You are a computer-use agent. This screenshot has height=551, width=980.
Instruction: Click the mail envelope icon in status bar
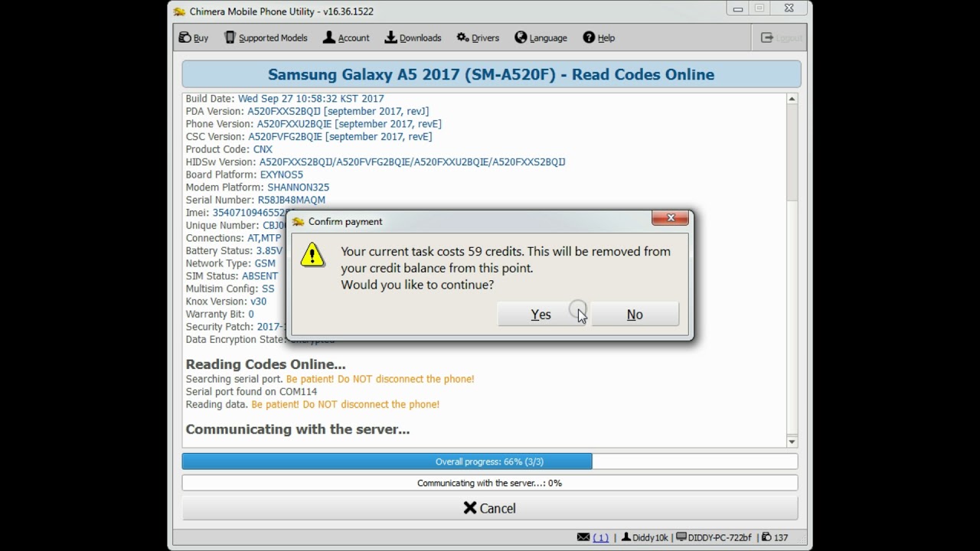pyautogui.click(x=583, y=537)
